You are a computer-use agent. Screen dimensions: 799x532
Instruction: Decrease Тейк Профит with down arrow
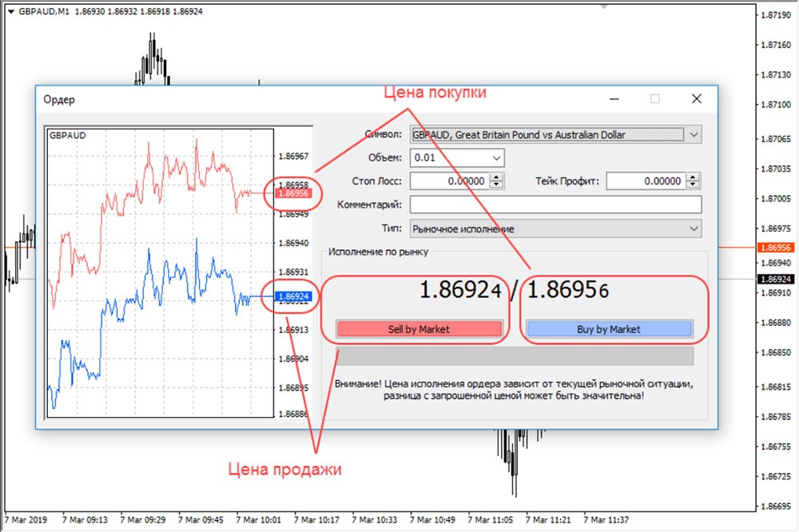click(x=693, y=185)
